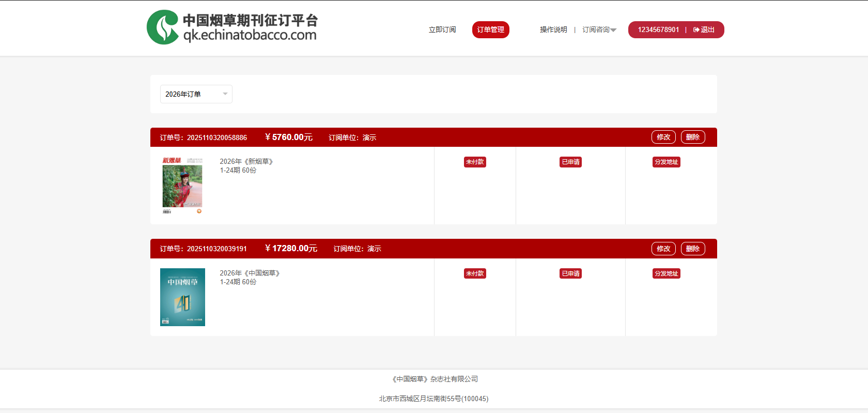Click 删除 on order 2025110320058886
Viewport: 868px width, 413px height.
click(x=693, y=137)
